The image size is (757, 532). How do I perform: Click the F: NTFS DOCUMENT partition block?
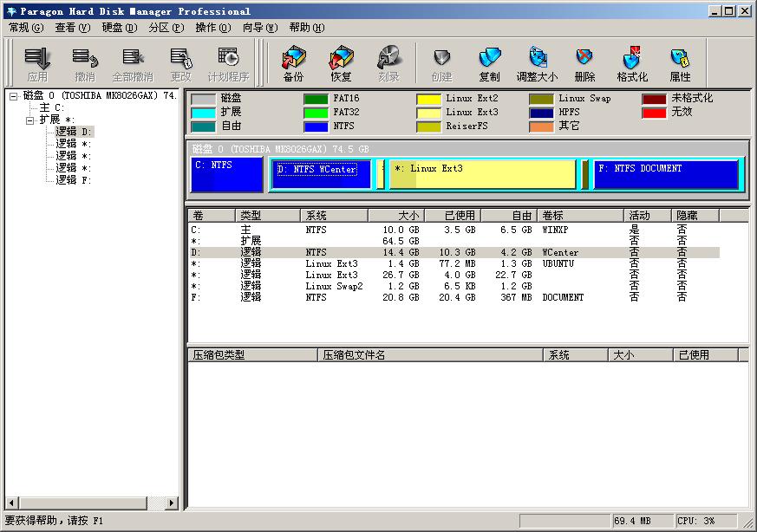[666, 174]
